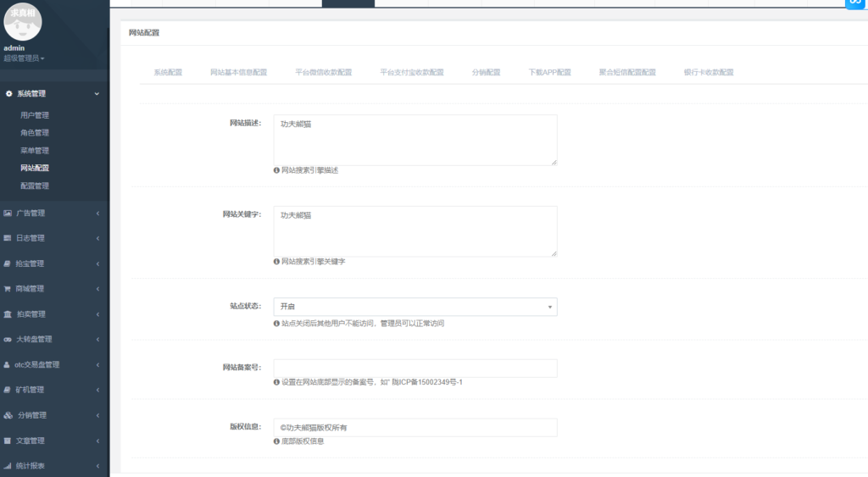Click the 矿机管理 icon
Screen dimensions: 868x477
(7, 390)
